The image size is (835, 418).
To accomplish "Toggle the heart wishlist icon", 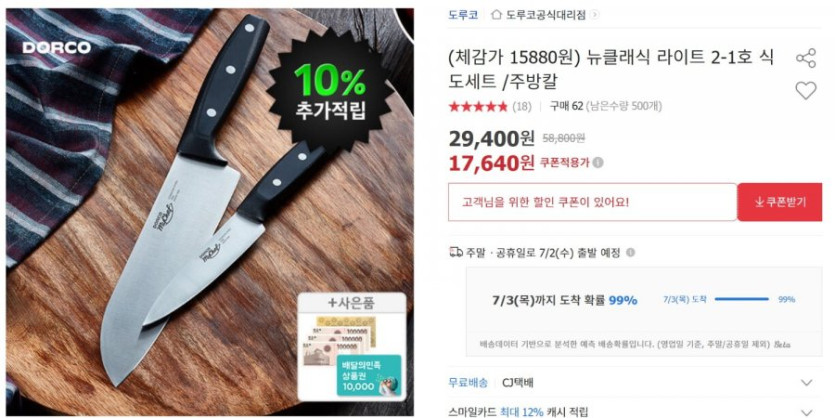I will tap(806, 91).
